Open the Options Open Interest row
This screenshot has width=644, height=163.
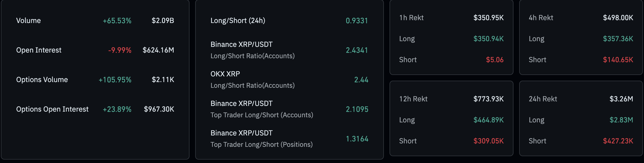[x=52, y=109]
